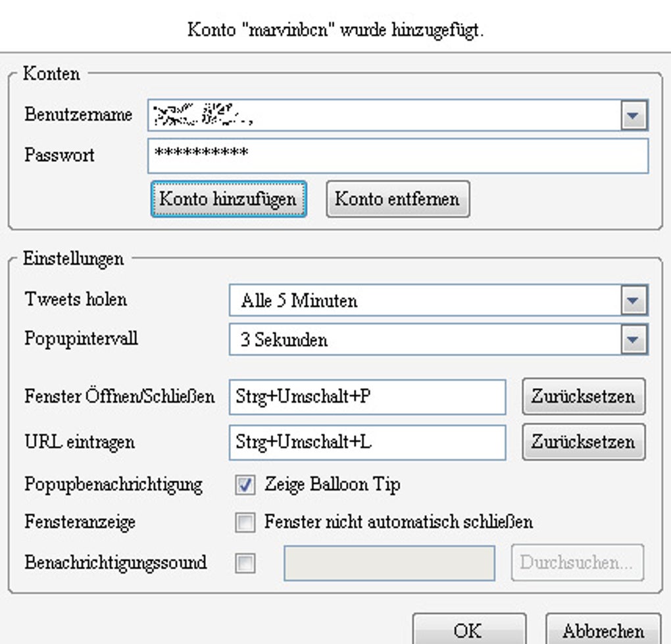Confirm settings with the OK button
This screenshot has height=644, width=671.
click(468, 630)
